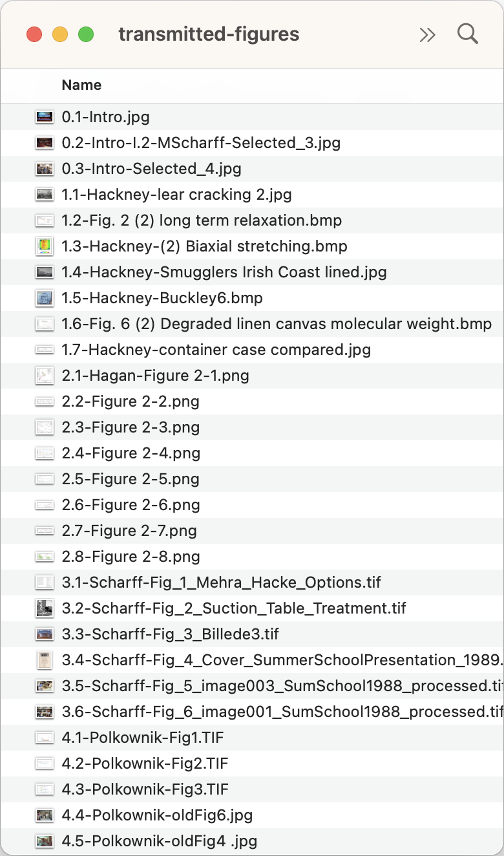Click the 3.6-Scharff image001 SumSchool1988 thumbnail
504x856 pixels.
[45, 712]
